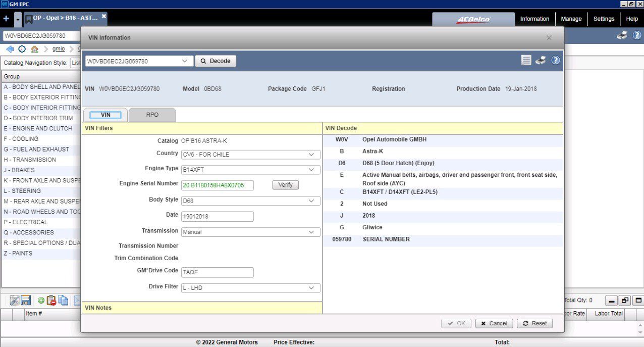This screenshot has height=347, width=644.
Task: Print the VIN information dialog
Action: click(x=540, y=60)
